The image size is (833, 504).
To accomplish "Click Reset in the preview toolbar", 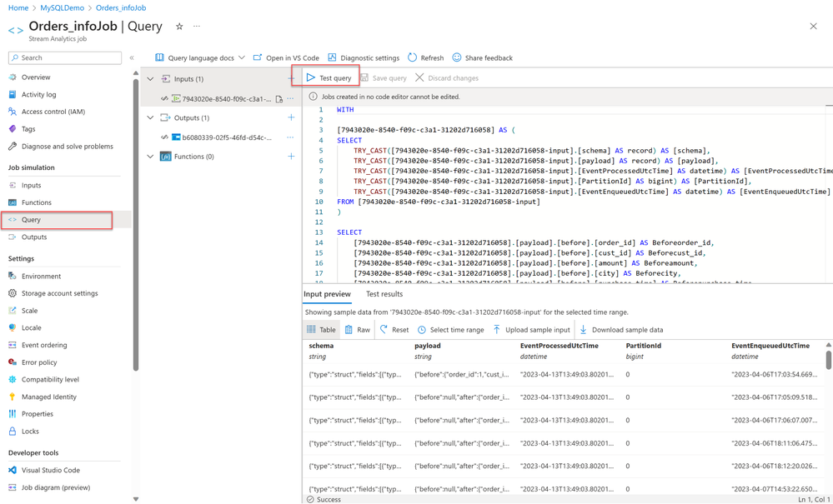I will click(394, 330).
